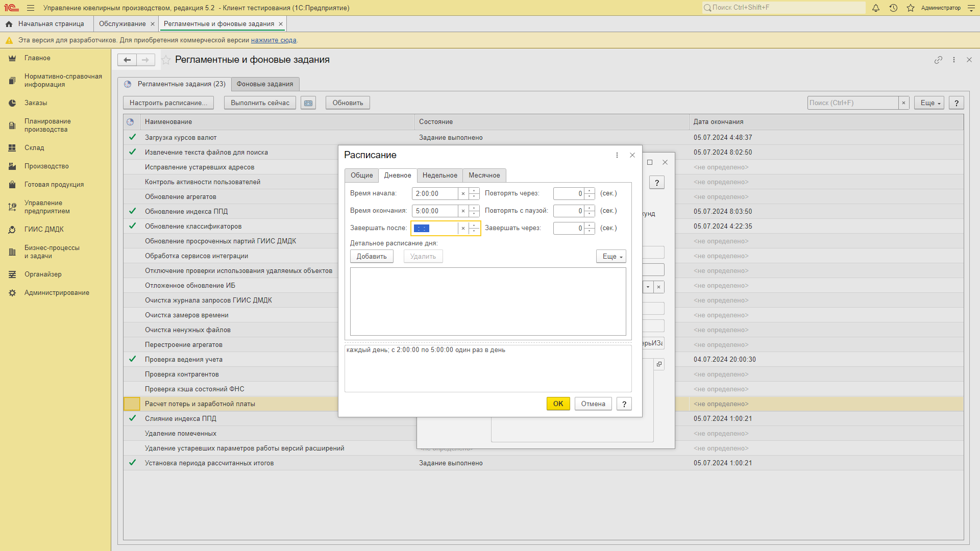Select the Дневное tab
980x551 pixels.
(398, 176)
